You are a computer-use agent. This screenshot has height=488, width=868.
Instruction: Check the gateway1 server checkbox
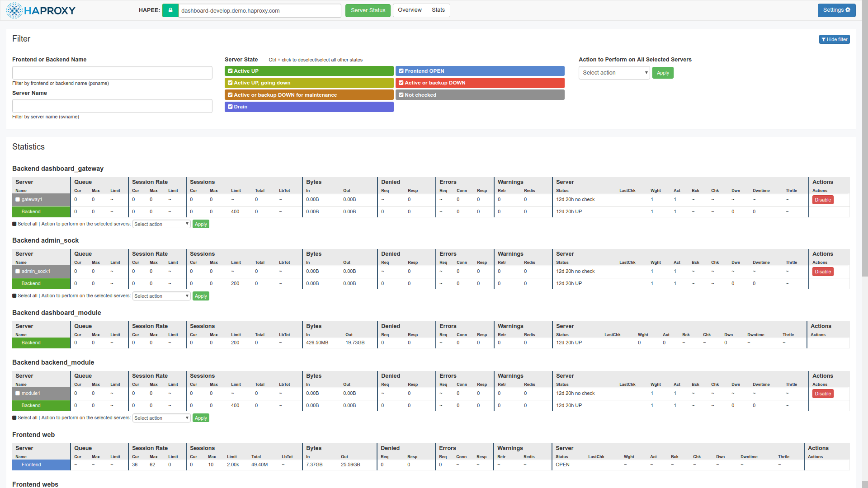(18, 199)
